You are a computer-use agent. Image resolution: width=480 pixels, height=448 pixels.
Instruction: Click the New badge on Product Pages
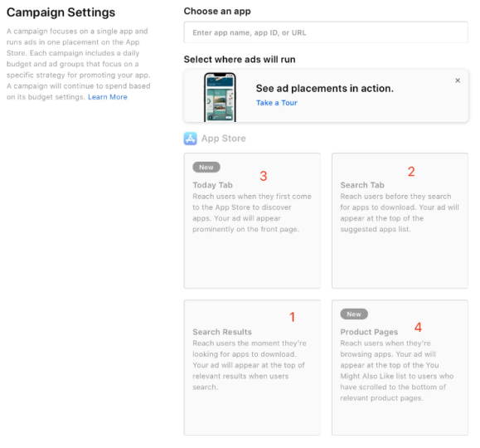pos(354,314)
